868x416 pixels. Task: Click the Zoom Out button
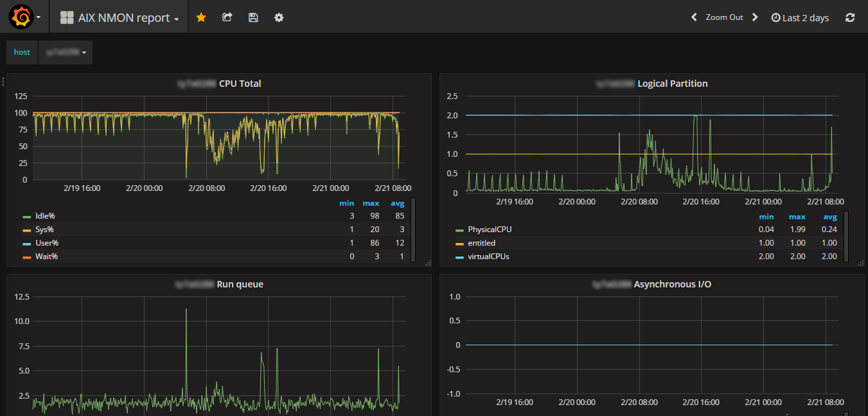724,17
